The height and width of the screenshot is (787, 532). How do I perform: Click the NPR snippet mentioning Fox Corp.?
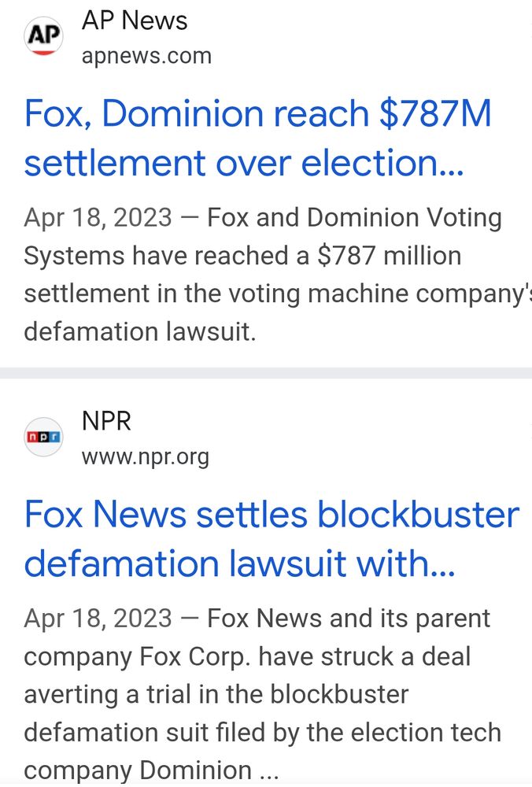tap(263, 694)
